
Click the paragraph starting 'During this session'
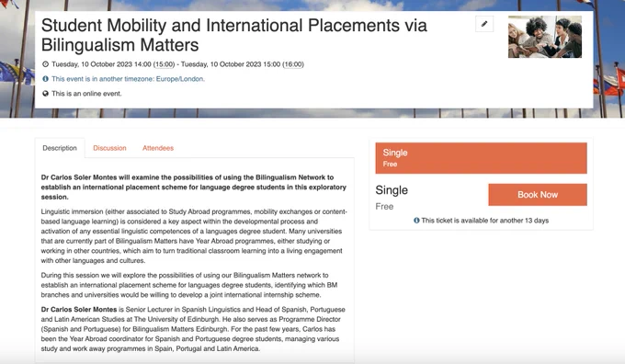click(x=189, y=285)
